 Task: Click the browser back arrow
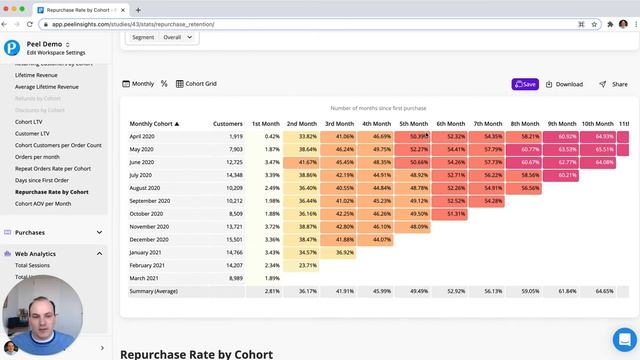[x=4, y=24]
